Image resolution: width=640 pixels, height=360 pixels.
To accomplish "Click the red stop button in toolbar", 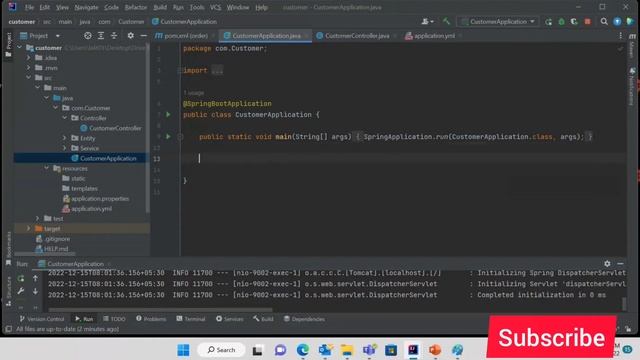I will [x=587, y=22].
